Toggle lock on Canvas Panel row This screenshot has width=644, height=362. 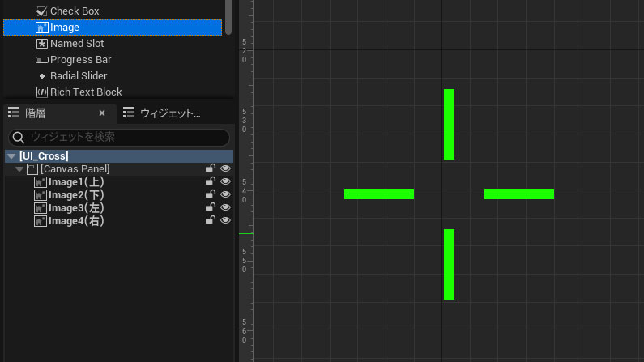pyautogui.click(x=211, y=168)
